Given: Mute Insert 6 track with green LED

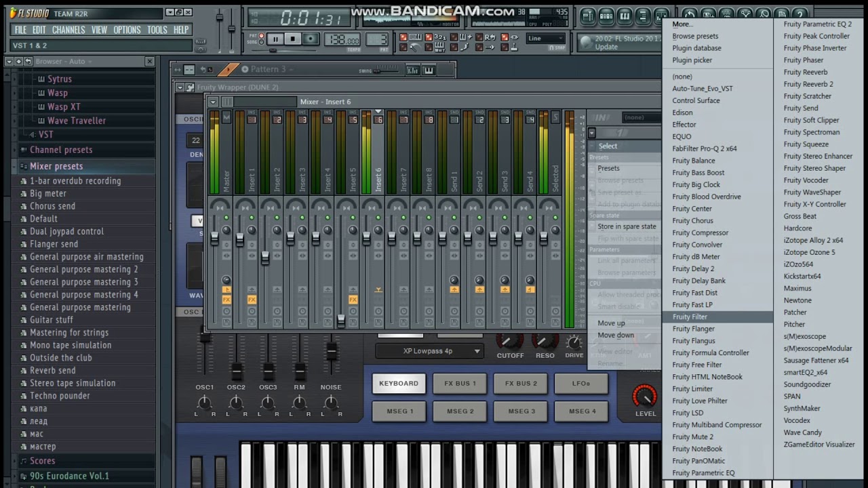Looking at the screenshot, I should (378, 218).
